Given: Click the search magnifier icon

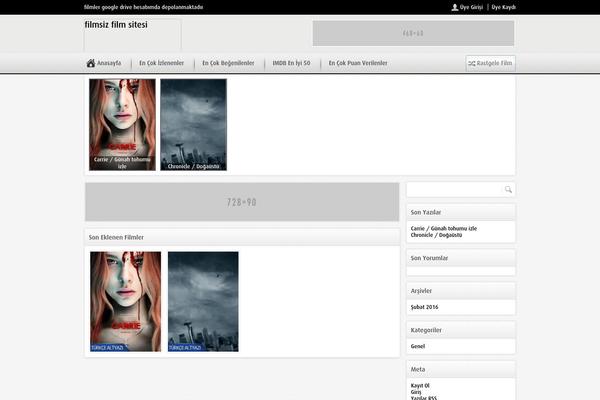Looking at the screenshot, I should 508,189.
